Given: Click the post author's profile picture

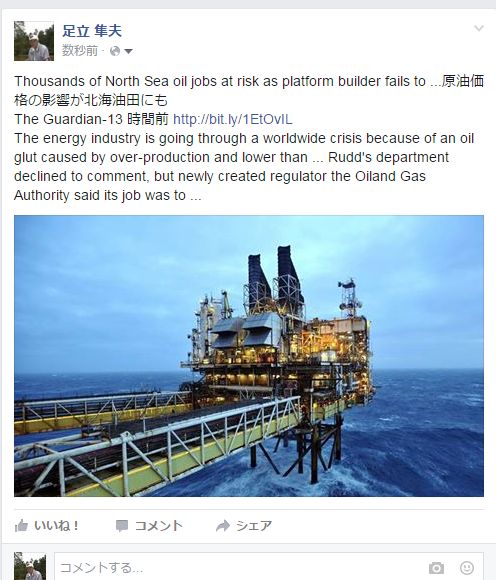Looking at the screenshot, I should [34, 41].
